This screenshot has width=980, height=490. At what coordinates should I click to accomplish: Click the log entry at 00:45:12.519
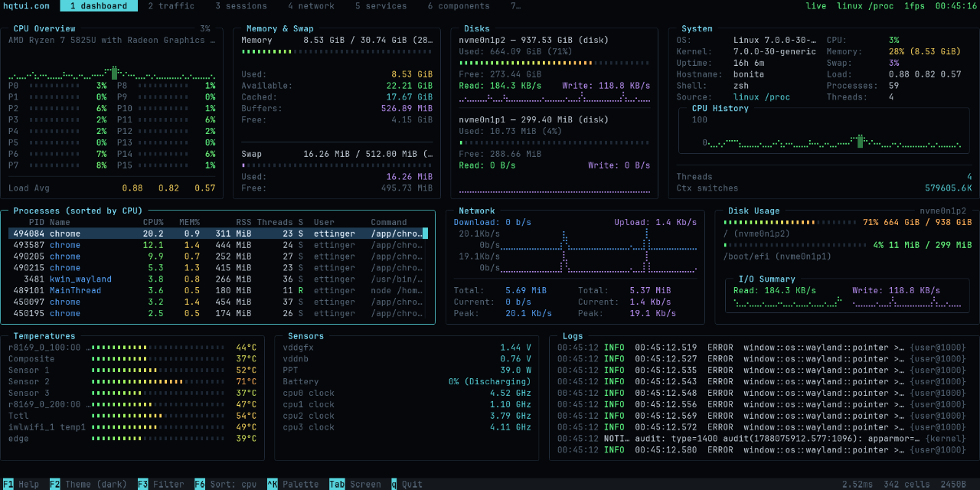tap(762, 348)
